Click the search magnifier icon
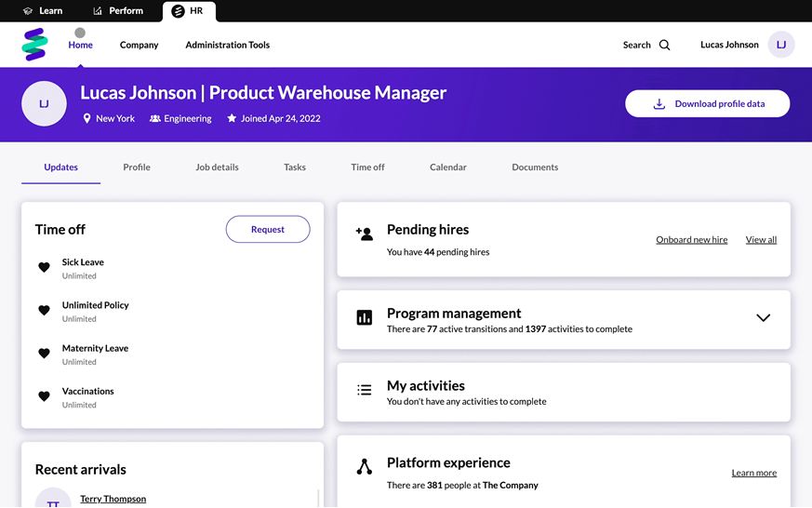This screenshot has height=508, width=812. [664, 45]
